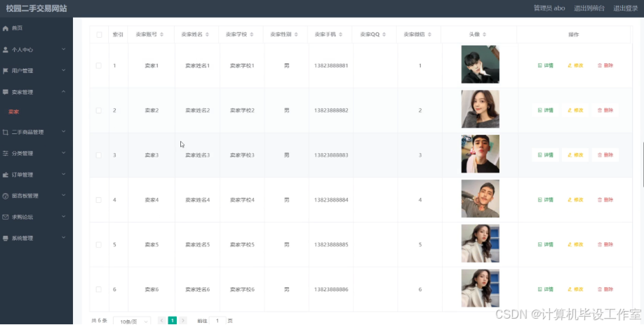644x325 pixels.
Task: Click the envelope icon for 求购论坛
Action: 6,217
